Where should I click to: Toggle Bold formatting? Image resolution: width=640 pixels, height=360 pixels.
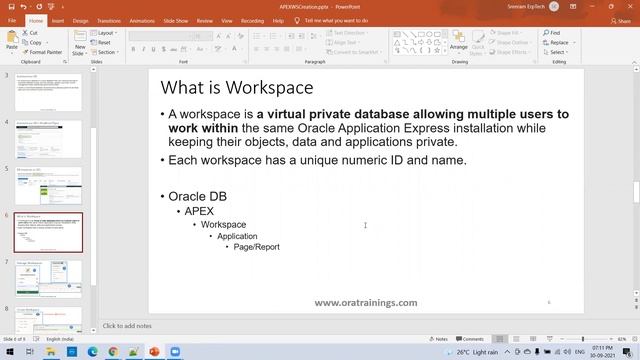pyautogui.click(x=133, y=49)
